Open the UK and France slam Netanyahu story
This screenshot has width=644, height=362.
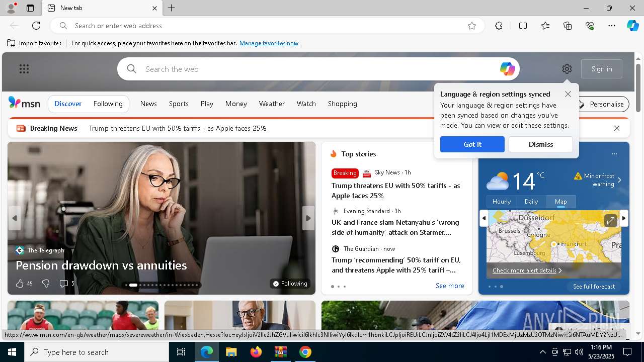pos(395,227)
